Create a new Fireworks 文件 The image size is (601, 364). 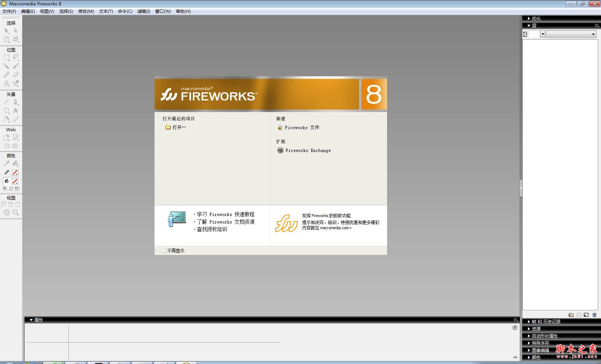298,128
